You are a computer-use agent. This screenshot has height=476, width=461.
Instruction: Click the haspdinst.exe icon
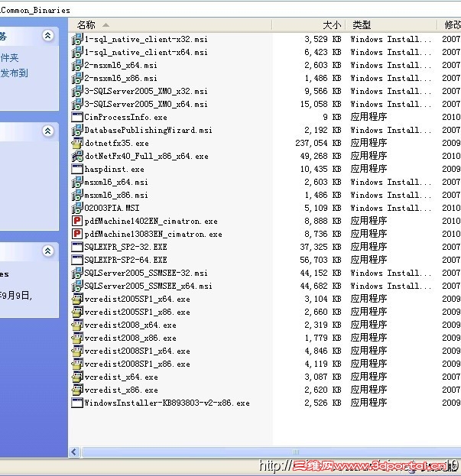tap(77, 169)
